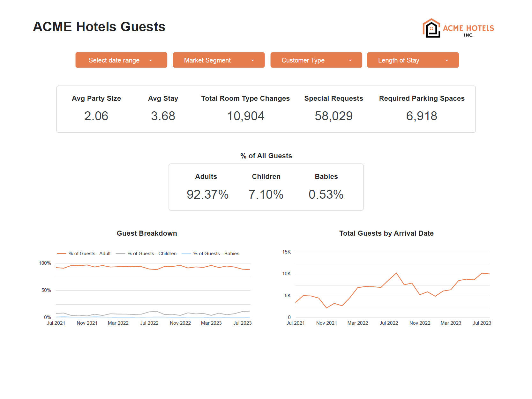Open the Length of Stay filter

click(413, 60)
